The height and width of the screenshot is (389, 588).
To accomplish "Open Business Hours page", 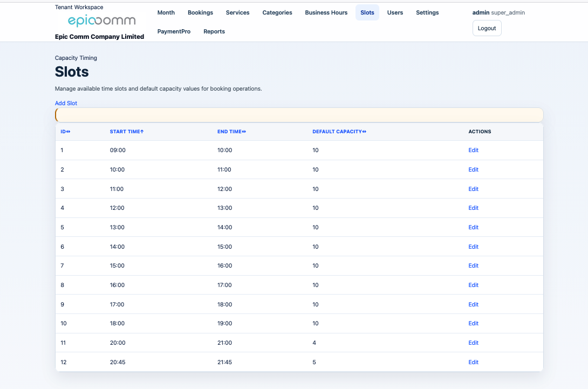I will [x=326, y=12].
